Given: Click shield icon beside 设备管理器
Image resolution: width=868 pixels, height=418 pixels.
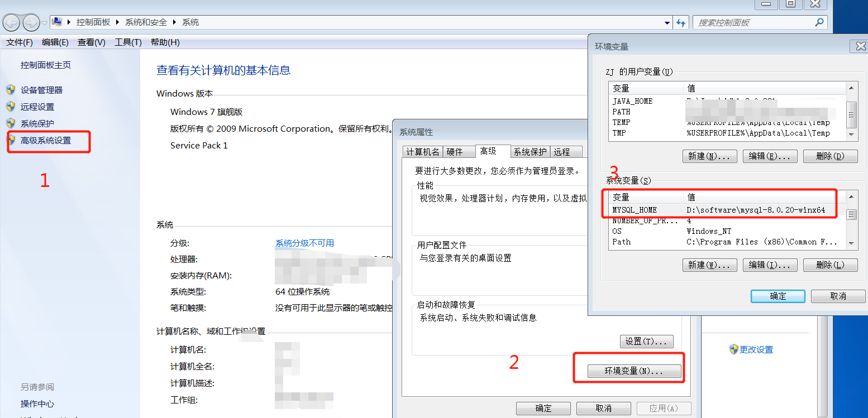Looking at the screenshot, I should pos(11,89).
